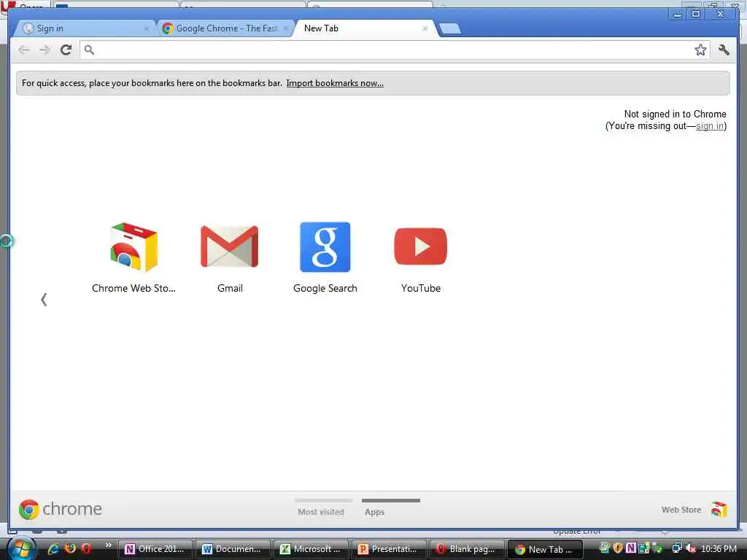Screen dimensions: 747x560
Task: Click the Web Store bag icon at bottom right
Action: (x=719, y=510)
